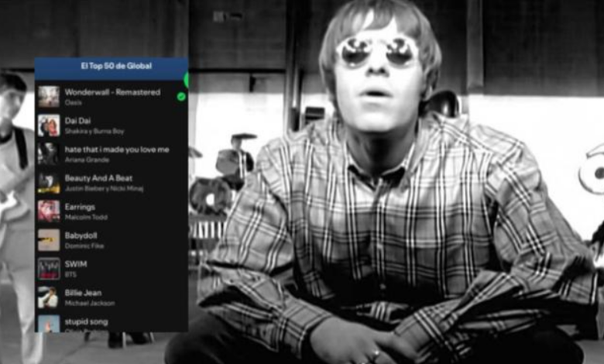This screenshot has height=364, width=604.
Task: Select the Billie Jean album cover
Action: (49, 297)
